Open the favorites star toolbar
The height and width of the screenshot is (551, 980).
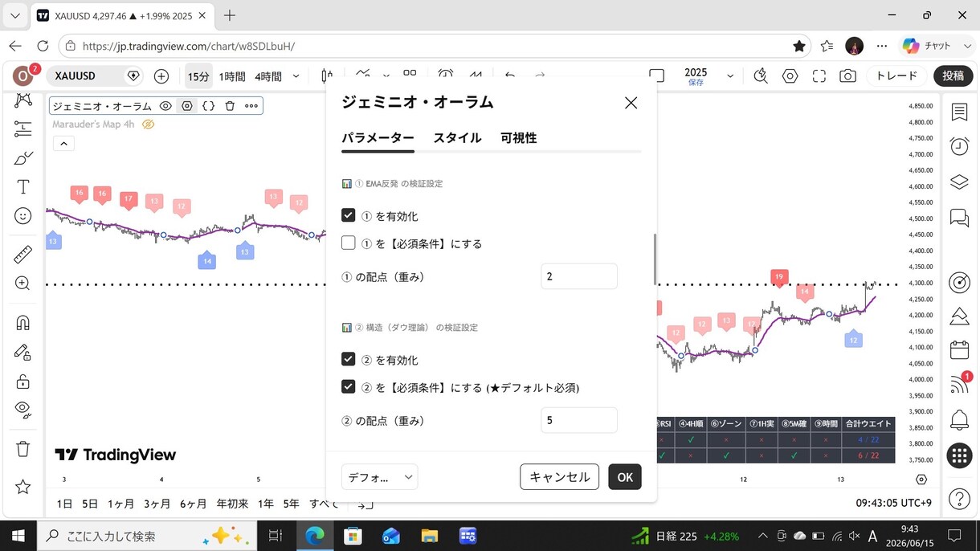22,487
